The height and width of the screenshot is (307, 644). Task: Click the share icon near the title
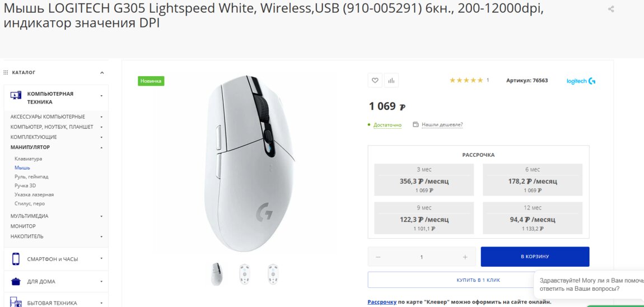click(611, 9)
